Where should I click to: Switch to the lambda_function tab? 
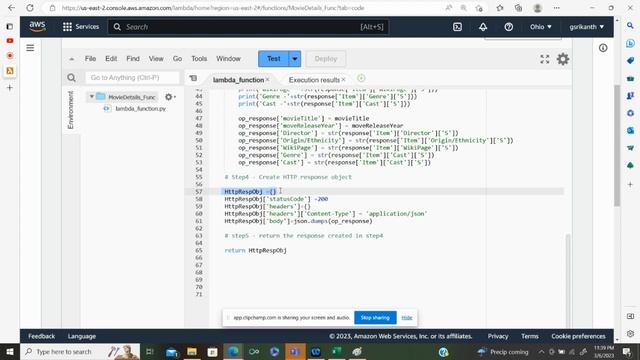click(238, 80)
